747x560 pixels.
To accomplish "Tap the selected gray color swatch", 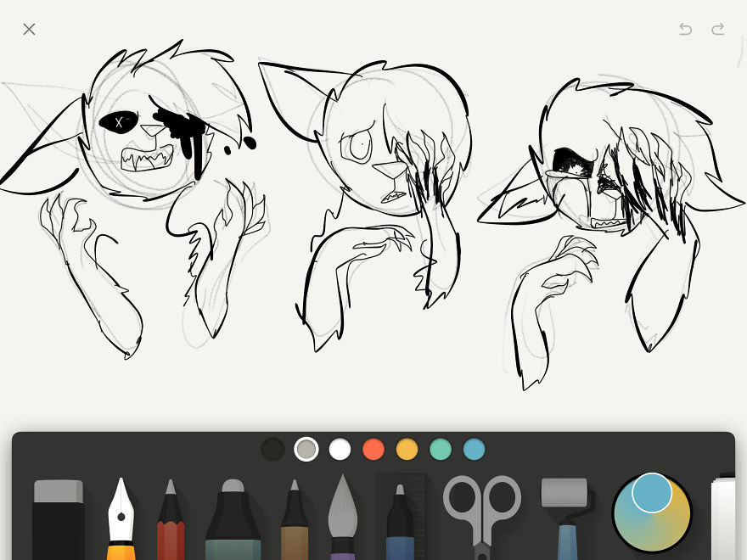I will [x=306, y=449].
